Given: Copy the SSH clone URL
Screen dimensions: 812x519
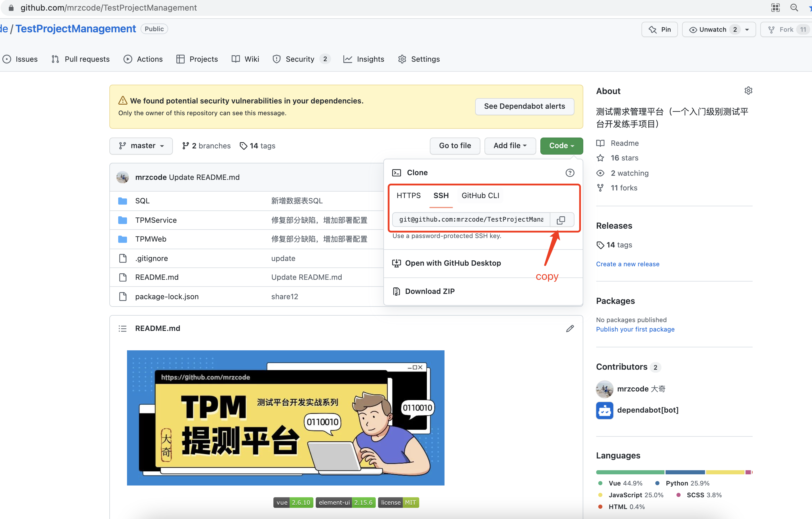Looking at the screenshot, I should coord(561,220).
